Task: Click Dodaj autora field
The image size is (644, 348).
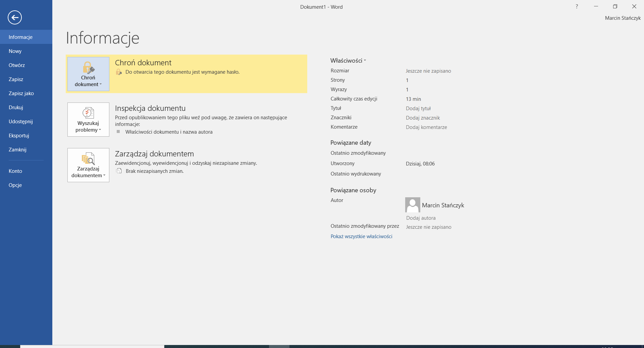Action: [x=421, y=218]
